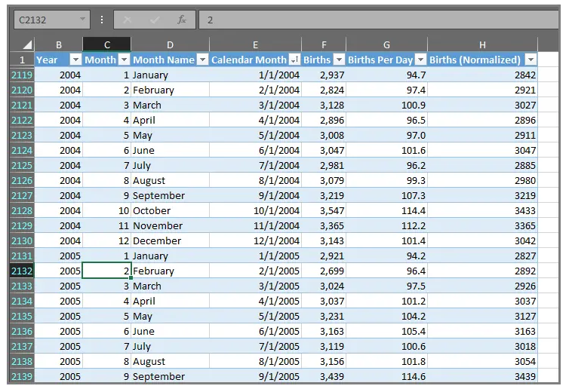Select column H header
Screen dimensions: 569x392
click(482, 44)
